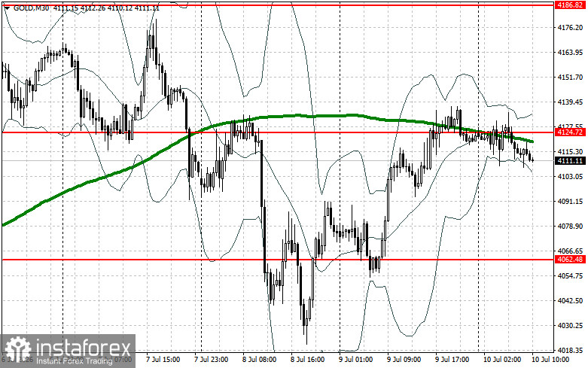The image size is (588, 368).
Task: Select the 4018.35 price axis value
Action: point(570,351)
